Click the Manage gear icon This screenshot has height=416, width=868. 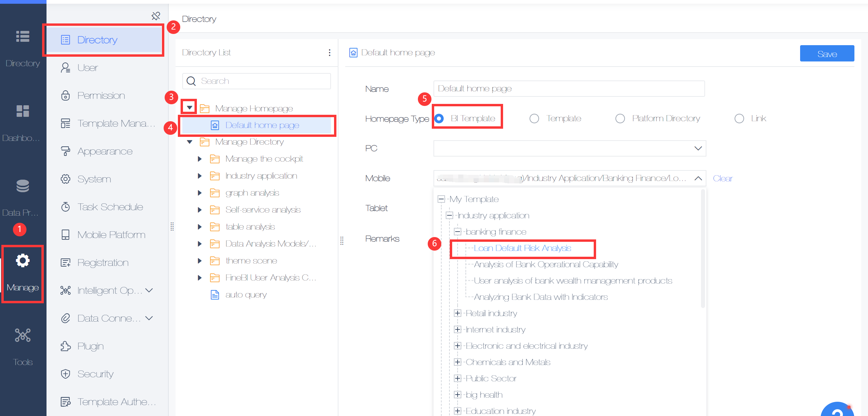tap(22, 261)
